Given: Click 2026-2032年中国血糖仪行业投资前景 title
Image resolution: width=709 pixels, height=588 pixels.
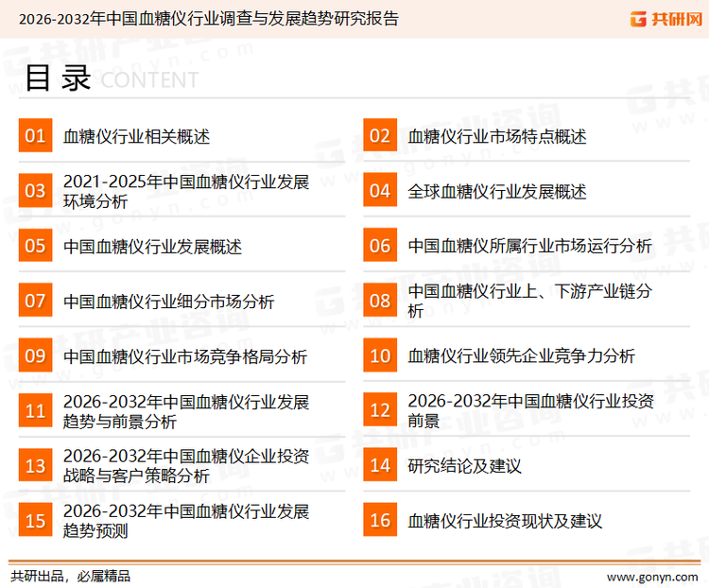Looking at the screenshot, I should tap(530, 410).
